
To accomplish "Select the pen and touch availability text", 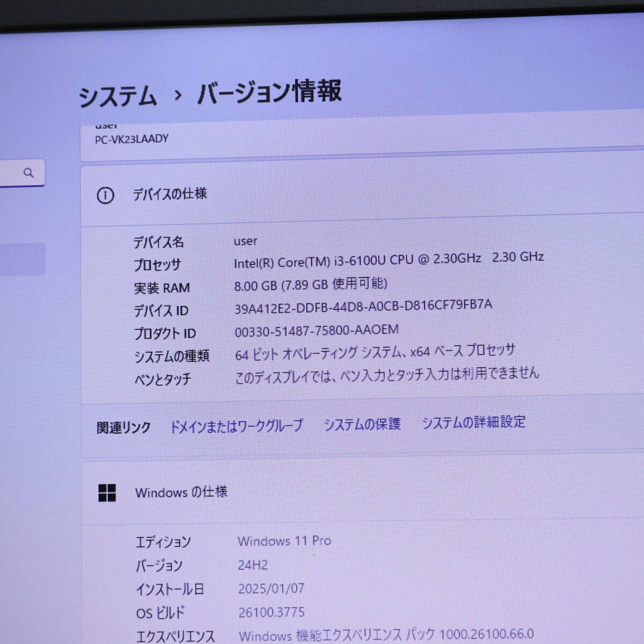I will (x=387, y=375).
